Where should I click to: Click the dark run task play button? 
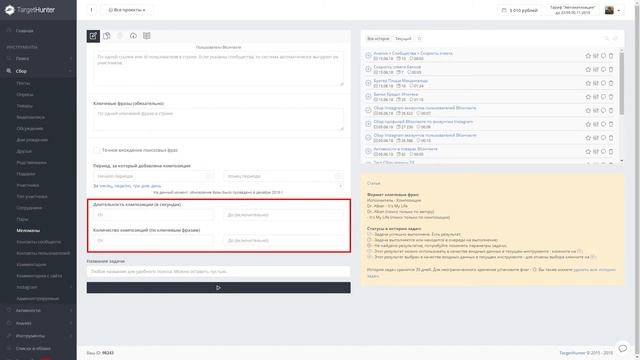tap(218, 288)
